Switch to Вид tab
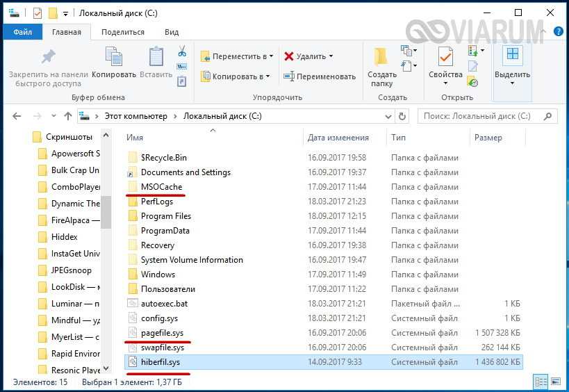 tap(172, 32)
